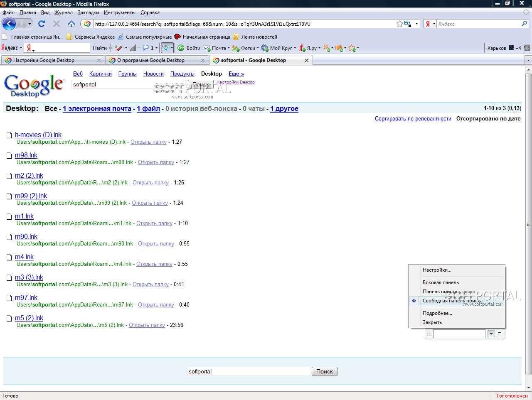Open the Инструменты menu
This screenshot has height=400, width=532.
(x=120, y=12)
